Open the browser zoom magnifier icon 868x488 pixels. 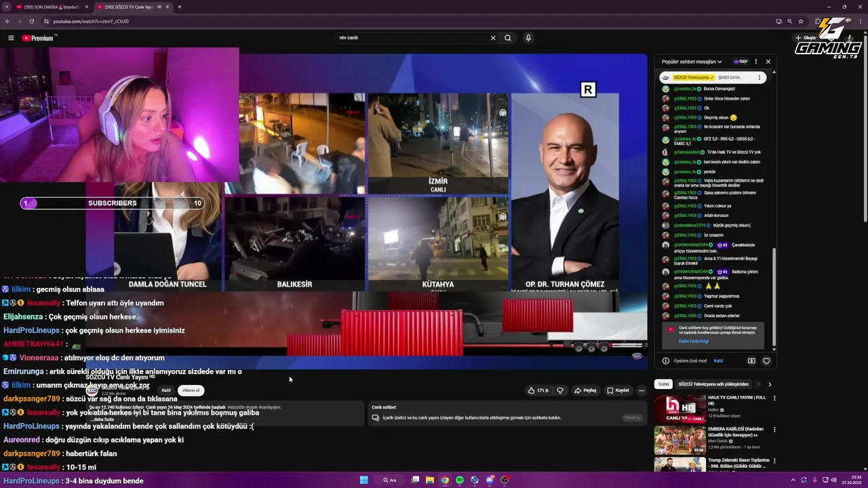(790, 21)
